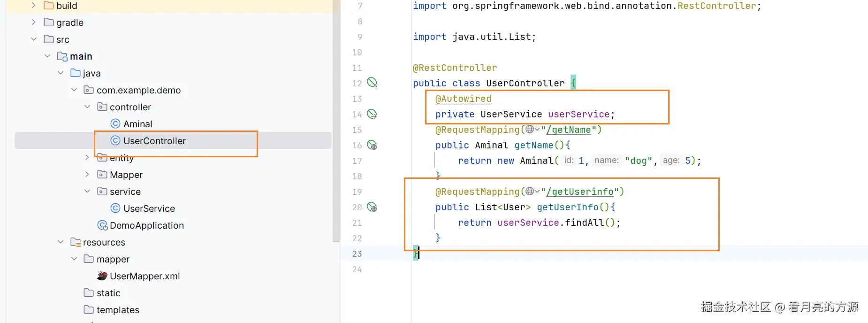
Task: Click the project tree vertical scrollbar
Action: pyautogui.click(x=336, y=121)
